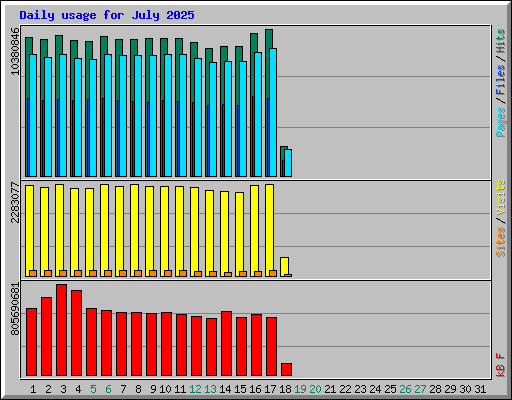Click the "Sites" legend label
The height and width of the screenshot is (400, 512).
point(501,242)
